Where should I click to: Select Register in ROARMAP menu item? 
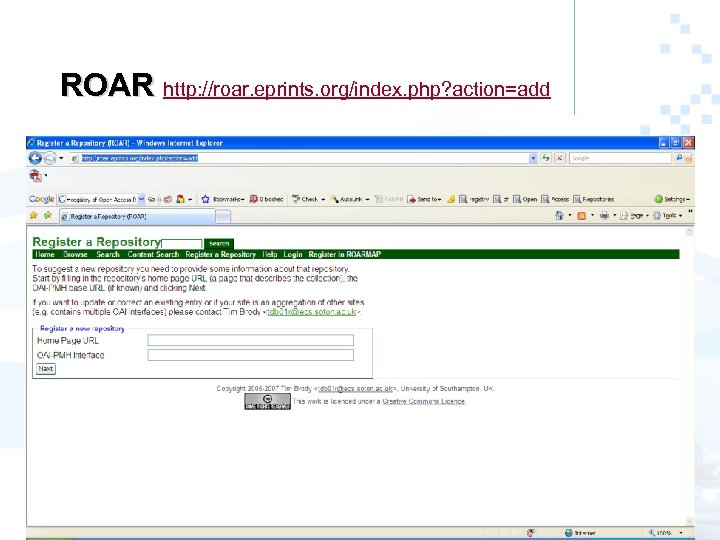point(345,254)
